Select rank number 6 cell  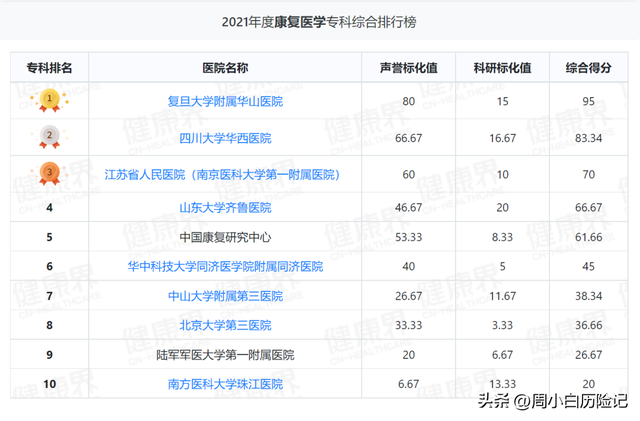(x=49, y=266)
